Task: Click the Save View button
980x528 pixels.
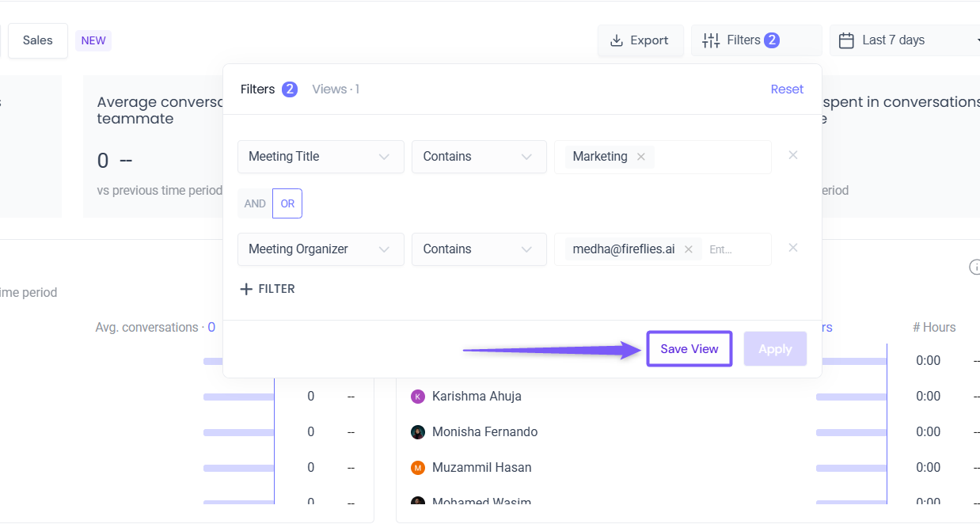Action: click(689, 349)
